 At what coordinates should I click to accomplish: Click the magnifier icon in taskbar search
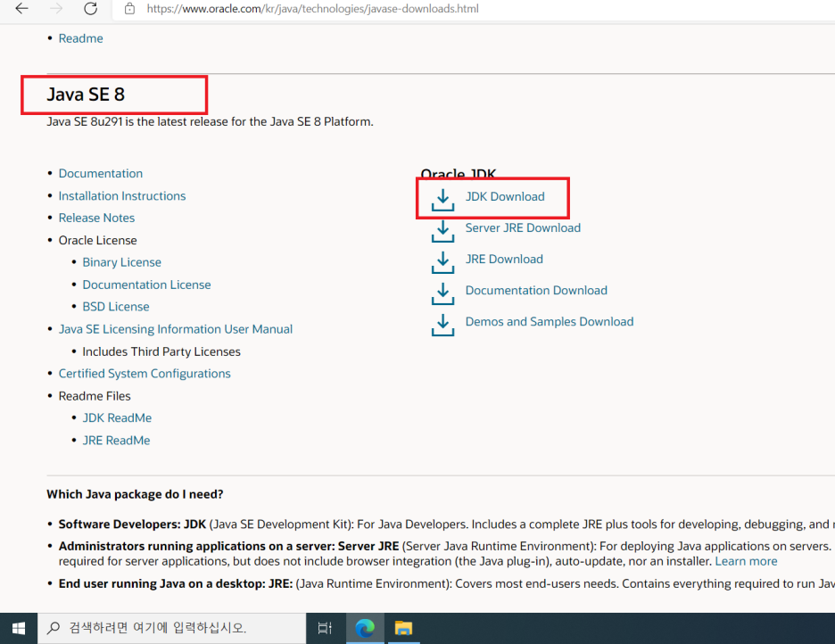(54, 628)
